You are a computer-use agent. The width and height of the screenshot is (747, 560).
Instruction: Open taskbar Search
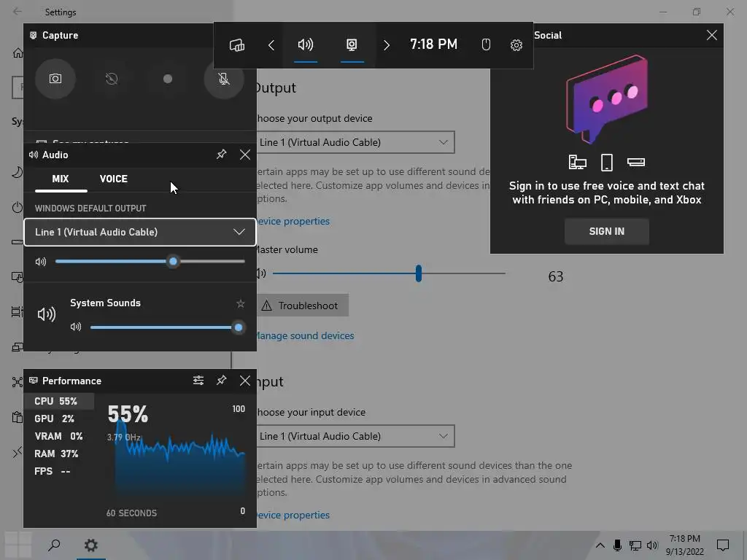[x=54, y=545]
